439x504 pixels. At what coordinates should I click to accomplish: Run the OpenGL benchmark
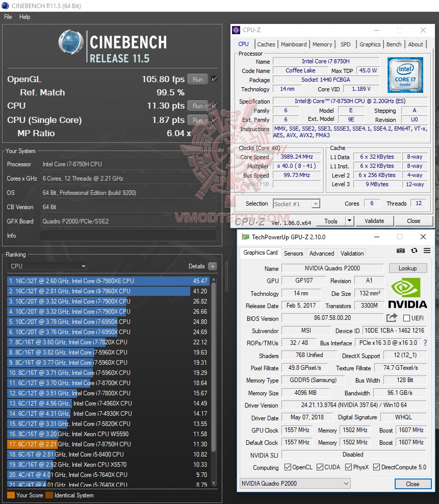click(x=198, y=79)
